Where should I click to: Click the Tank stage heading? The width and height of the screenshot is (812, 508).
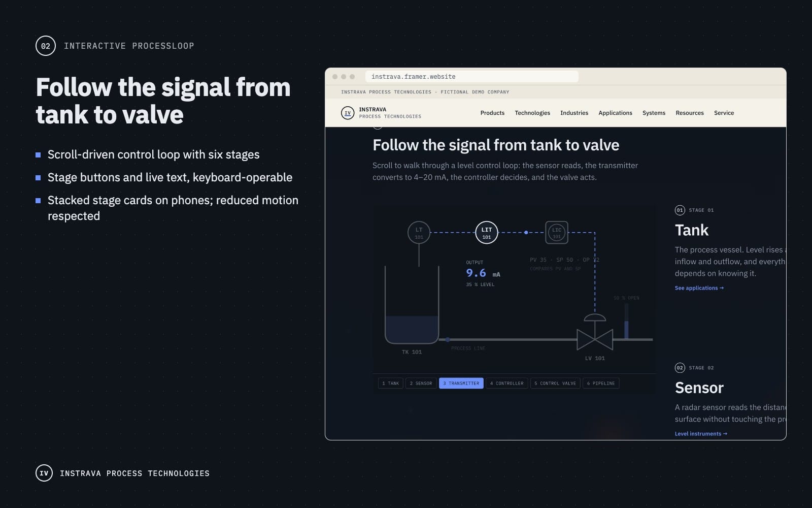coord(691,230)
